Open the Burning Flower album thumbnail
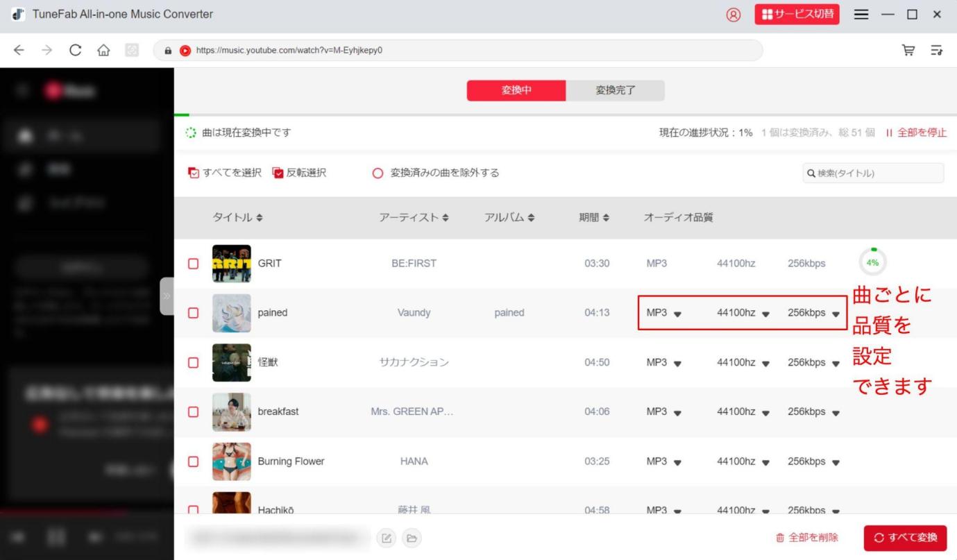Image resolution: width=957 pixels, height=560 pixels. 231,461
